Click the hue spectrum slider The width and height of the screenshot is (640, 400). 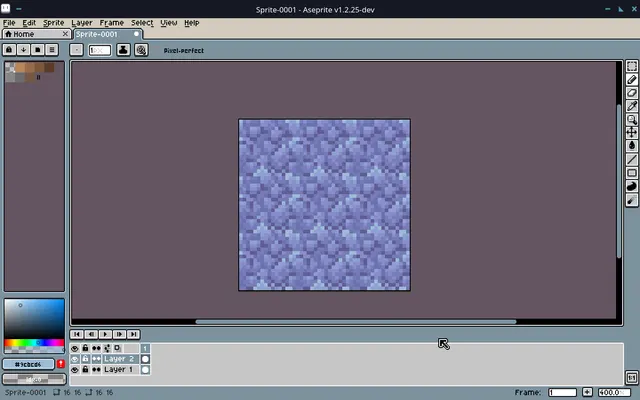point(34,343)
